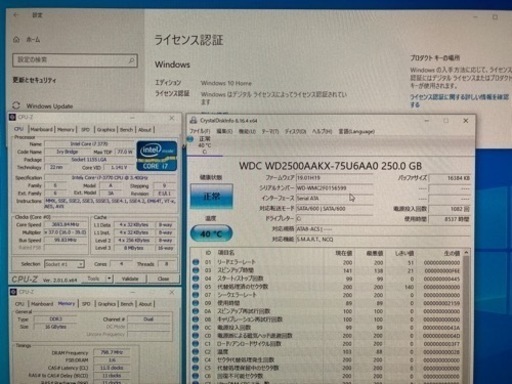Click the SATA/600 transfer mode field

(334, 209)
